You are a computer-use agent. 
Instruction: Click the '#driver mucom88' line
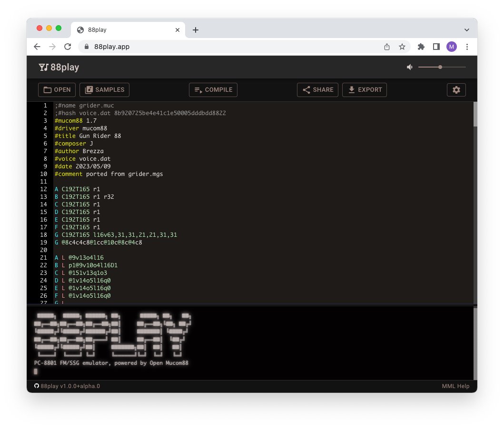click(x=81, y=128)
